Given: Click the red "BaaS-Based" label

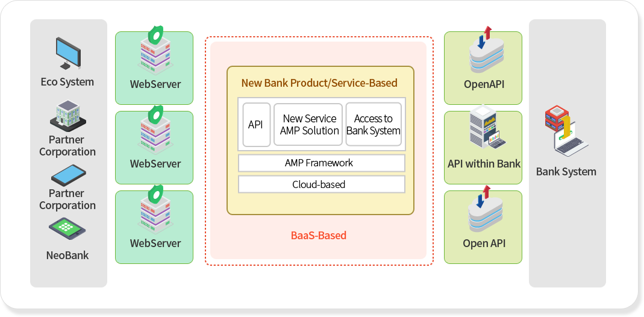Looking at the screenshot, I should click(x=319, y=236).
